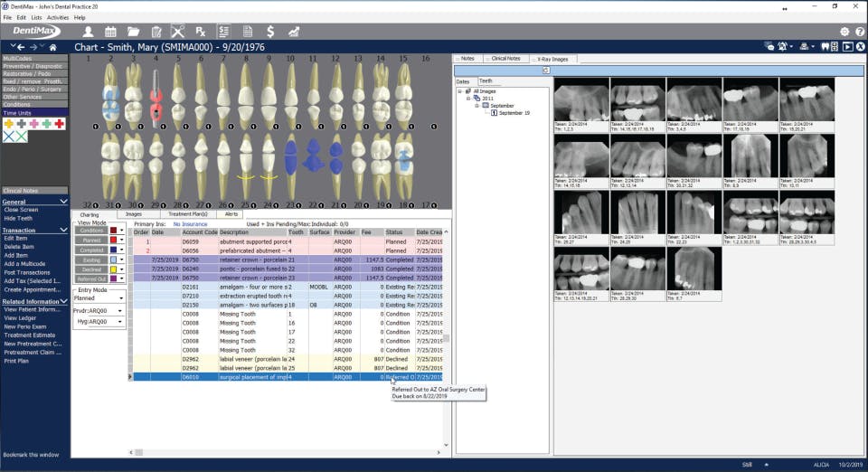
Task: Open the Prvdr:ARQ00 provider dropdown
Action: click(98, 310)
